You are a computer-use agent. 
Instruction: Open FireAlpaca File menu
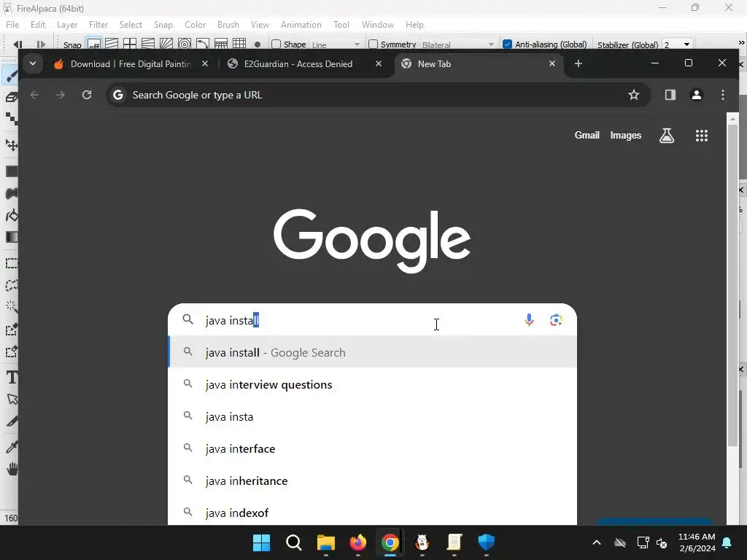12,25
